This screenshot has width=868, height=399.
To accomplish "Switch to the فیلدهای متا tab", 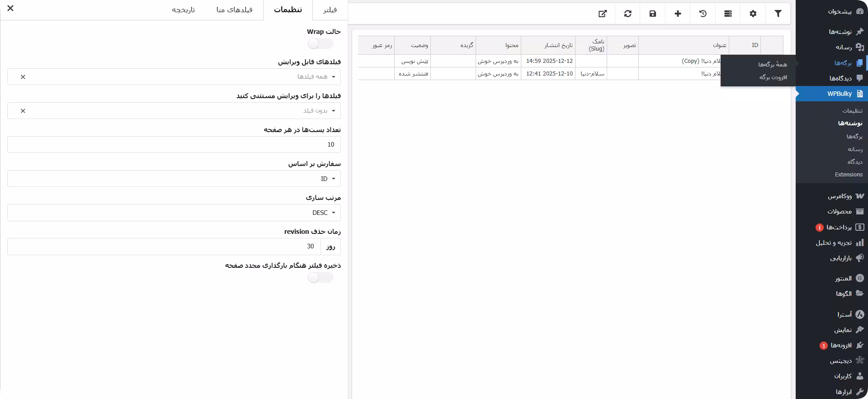I will click(x=234, y=10).
